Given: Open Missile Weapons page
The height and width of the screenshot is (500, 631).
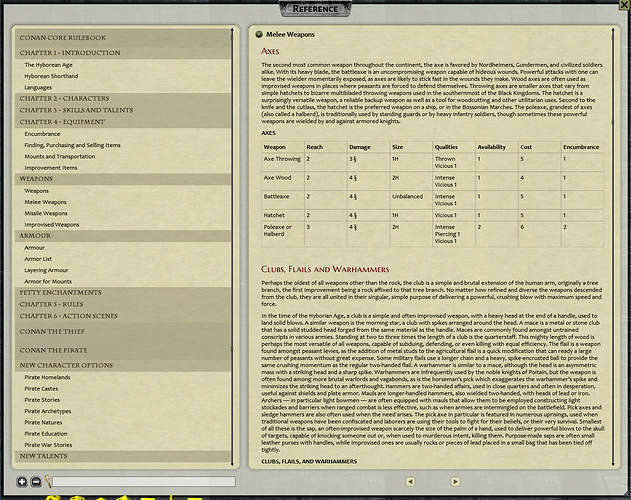Looking at the screenshot, I should (46, 213).
